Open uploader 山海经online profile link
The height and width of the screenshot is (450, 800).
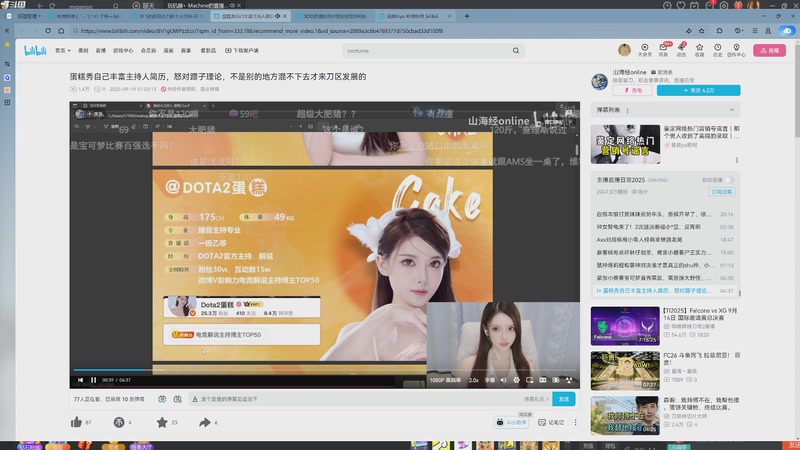629,72
